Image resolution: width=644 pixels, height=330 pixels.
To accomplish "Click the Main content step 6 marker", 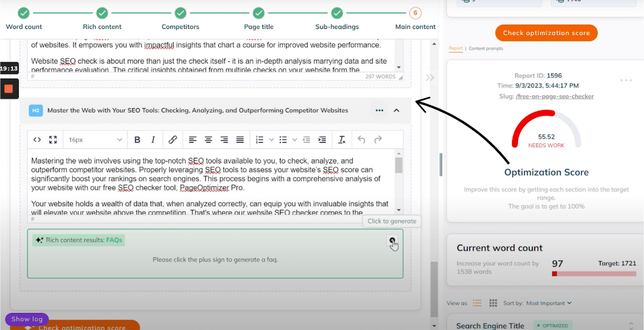I will 414,13.
